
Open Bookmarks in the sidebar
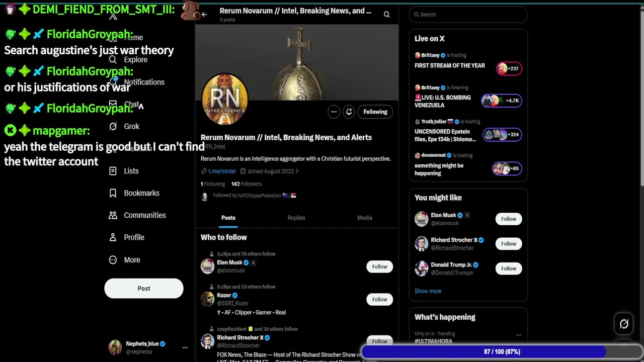(141, 193)
